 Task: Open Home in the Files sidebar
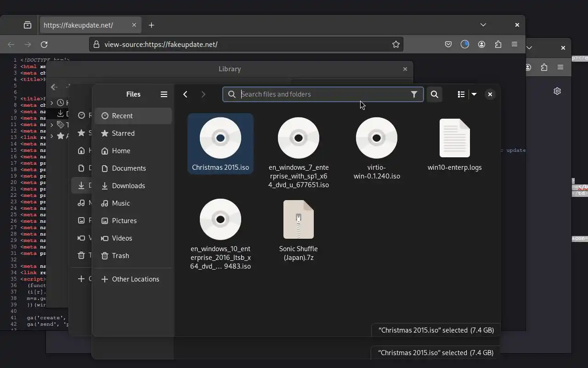[x=133, y=151]
